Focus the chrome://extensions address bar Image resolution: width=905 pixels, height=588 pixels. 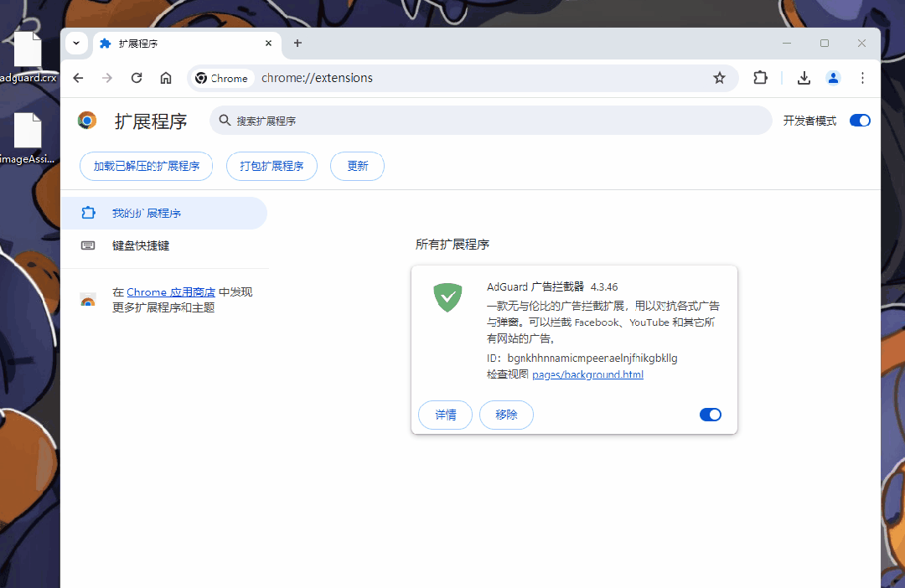[462, 78]
